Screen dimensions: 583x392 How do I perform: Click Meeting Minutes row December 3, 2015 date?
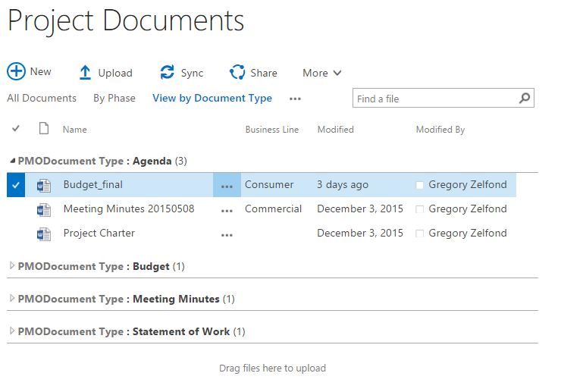(360, 209)
